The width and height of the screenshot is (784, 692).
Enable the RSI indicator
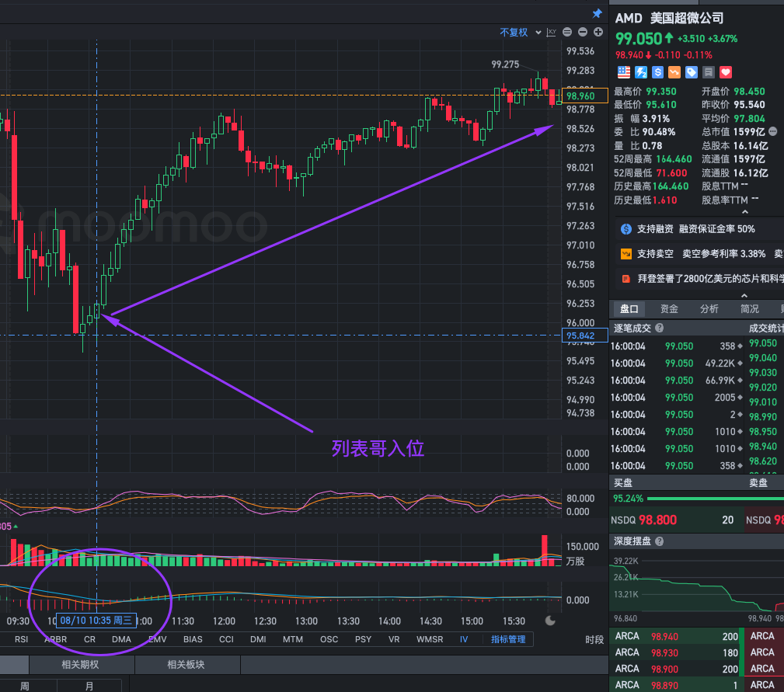click(x=22, y=639)
